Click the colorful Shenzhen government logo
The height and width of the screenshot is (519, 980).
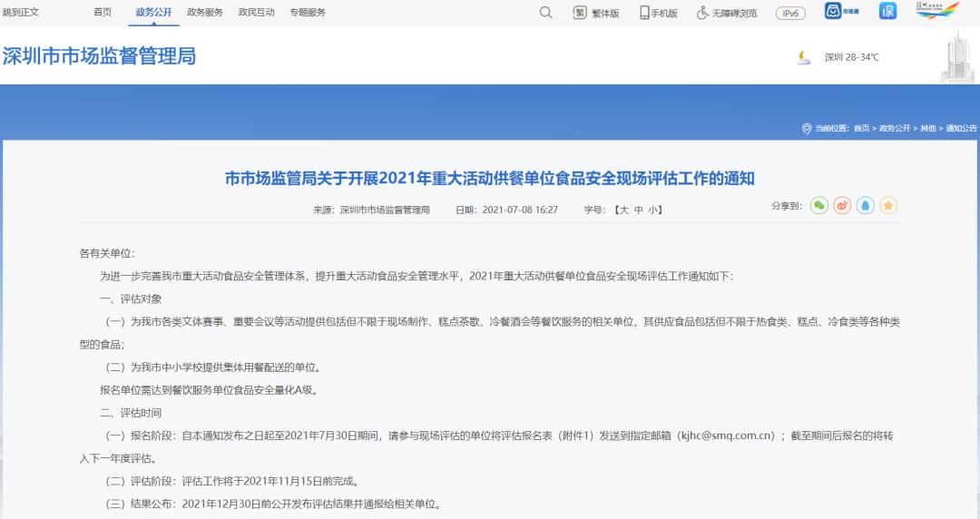point(937,12)
